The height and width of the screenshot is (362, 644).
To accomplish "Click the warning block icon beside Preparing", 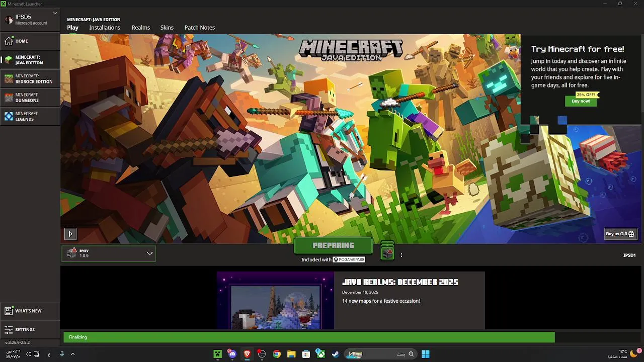I will [x=387, y=251].
